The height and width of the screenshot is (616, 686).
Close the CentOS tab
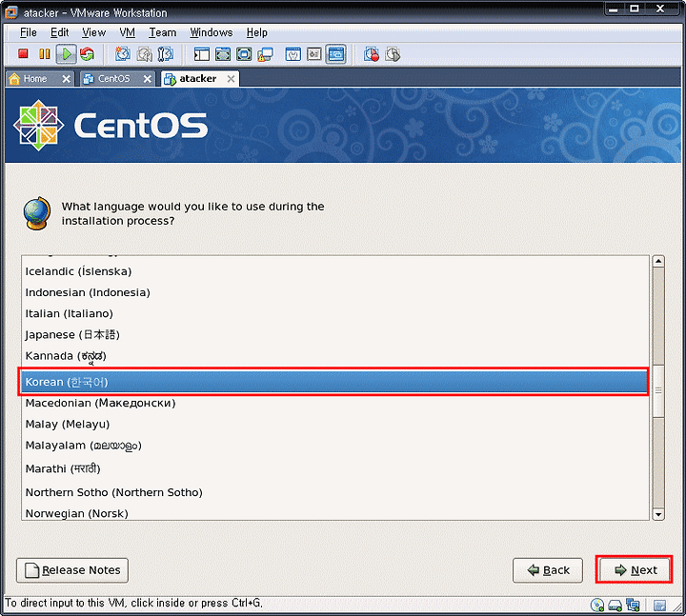tap(148, 79)
